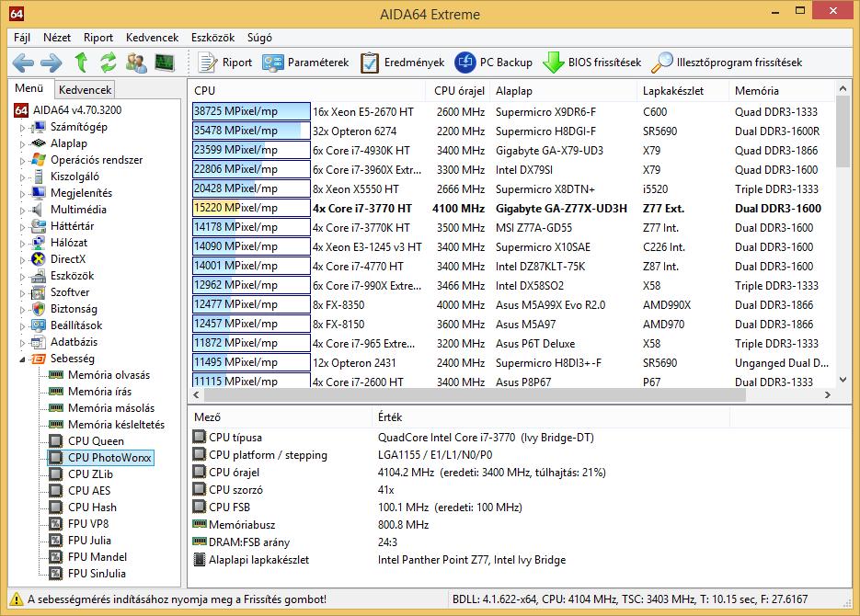Select the 38725 MPixel/mp result bar
860x616 pixels.
[251, 111]
